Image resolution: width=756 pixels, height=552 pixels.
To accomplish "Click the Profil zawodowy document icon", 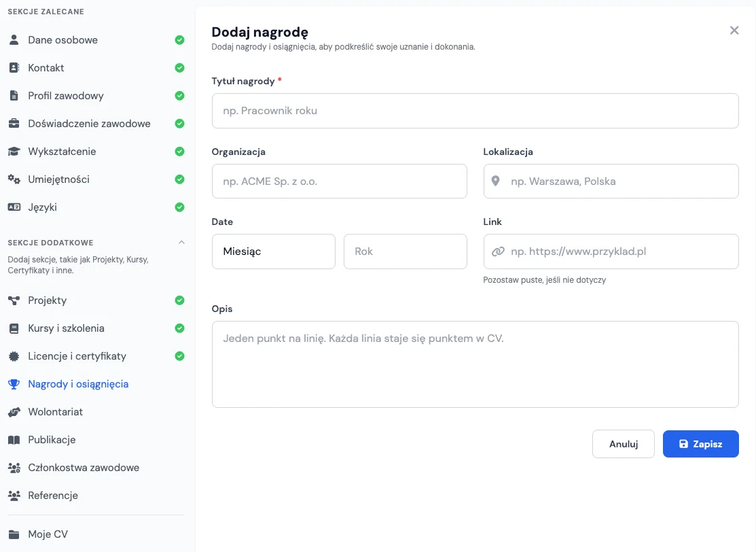I will pos(14,96).
